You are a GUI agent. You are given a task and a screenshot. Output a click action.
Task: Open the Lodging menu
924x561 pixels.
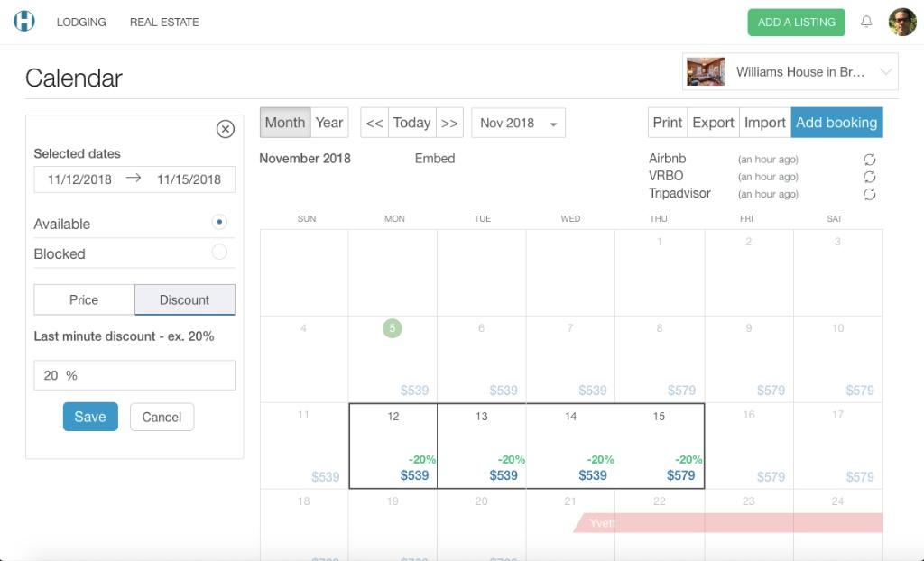(x=81, y=22)
